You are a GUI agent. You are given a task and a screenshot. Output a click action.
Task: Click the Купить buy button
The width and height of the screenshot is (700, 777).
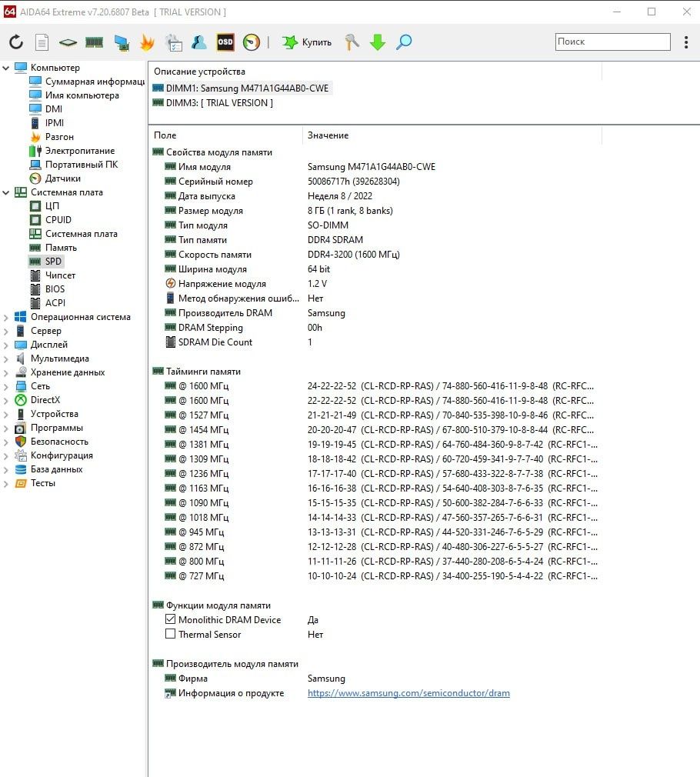307,42
